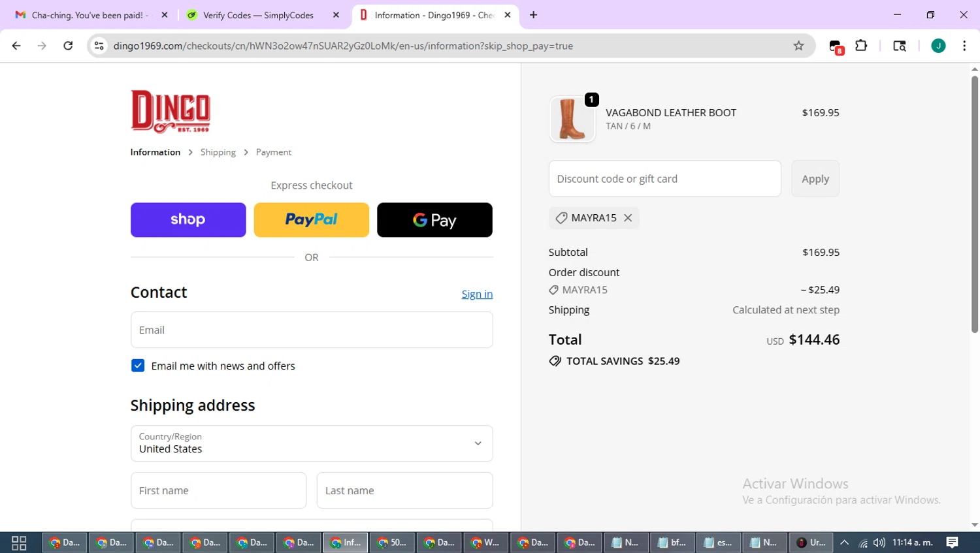Close the Gmail Cha-ching tab
Screen dimensions: 980x553
tap(165, 15)
